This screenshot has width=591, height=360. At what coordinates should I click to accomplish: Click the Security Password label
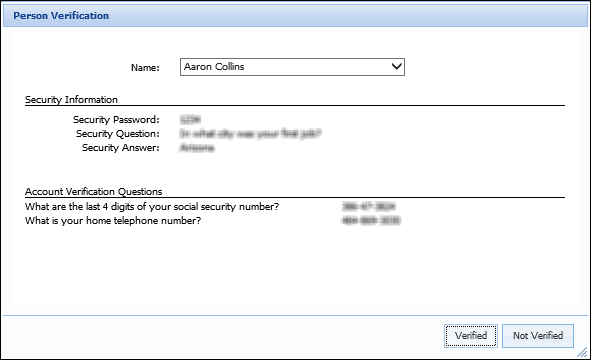[116, 119]
